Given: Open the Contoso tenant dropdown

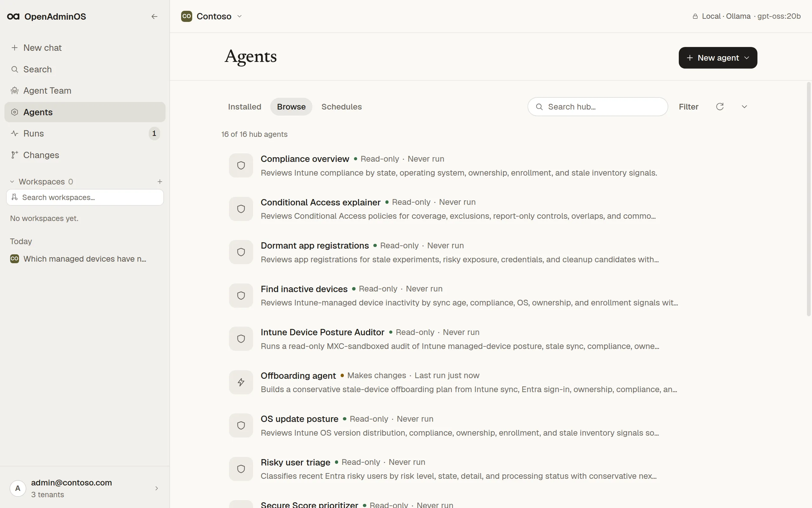Looking at the screenshot, I should (x=212, y=16).
